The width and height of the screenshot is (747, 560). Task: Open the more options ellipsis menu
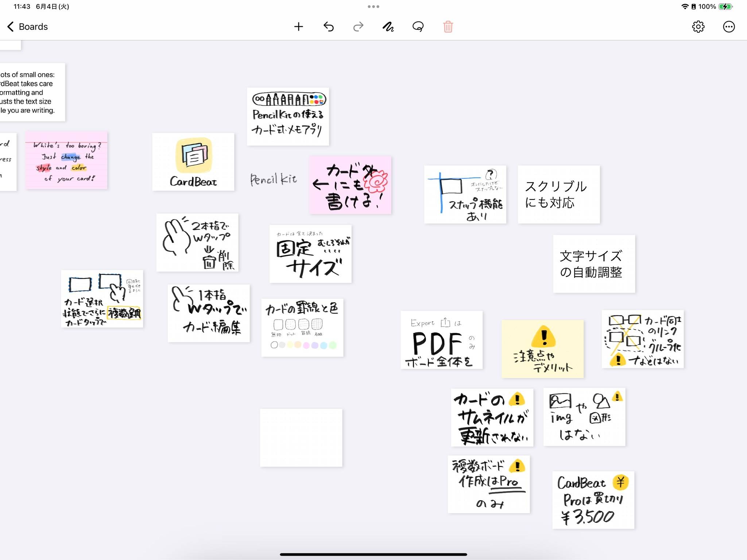coord(729,27)
